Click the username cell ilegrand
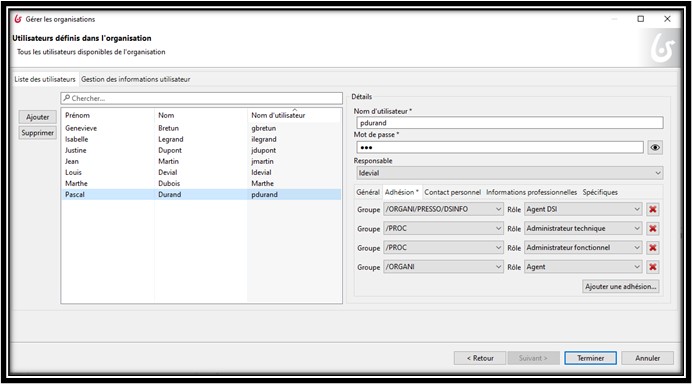The width and height of the screenshot is (692, 384). 264,139
